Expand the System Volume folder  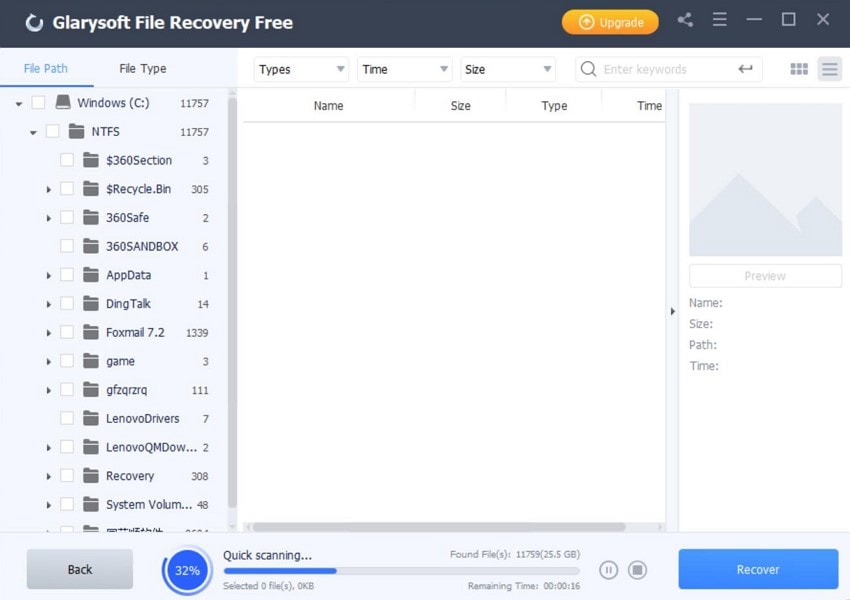pos(48,505)
